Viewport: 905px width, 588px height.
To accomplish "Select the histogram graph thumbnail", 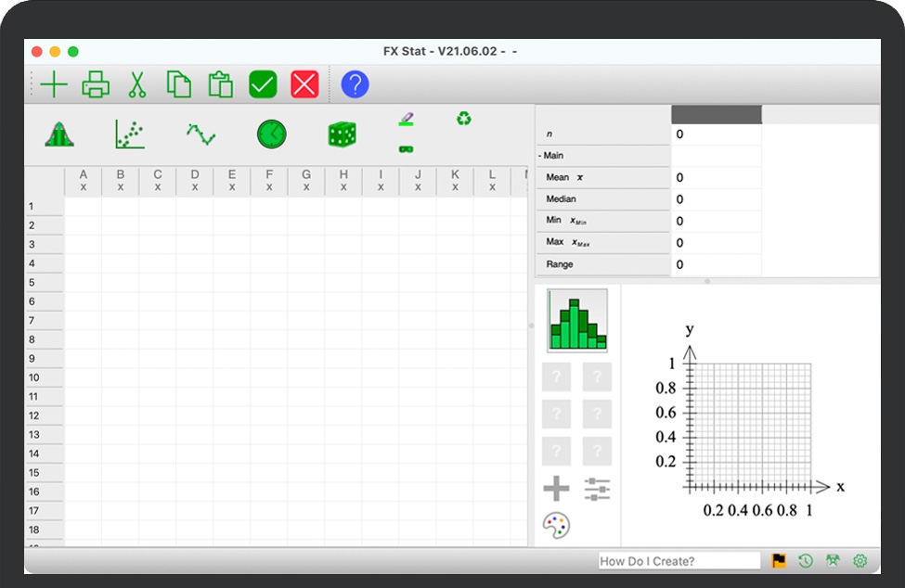I will 577,321.
